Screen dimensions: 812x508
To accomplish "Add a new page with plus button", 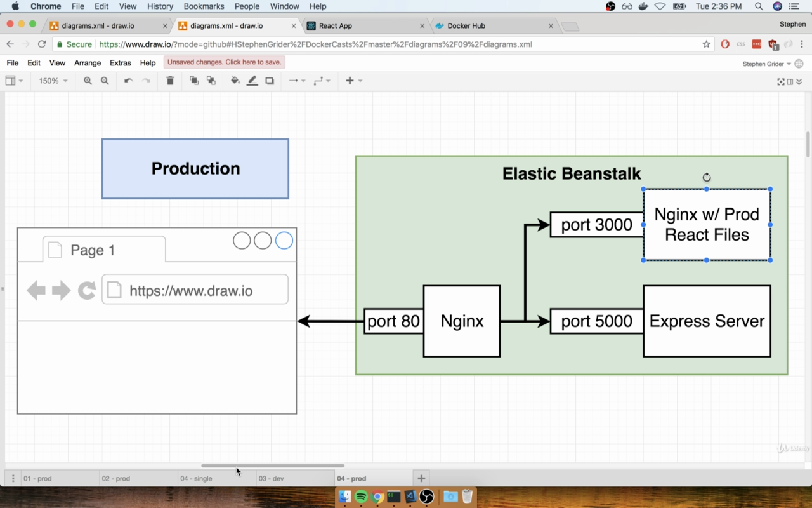I will [x=421, y=478].
